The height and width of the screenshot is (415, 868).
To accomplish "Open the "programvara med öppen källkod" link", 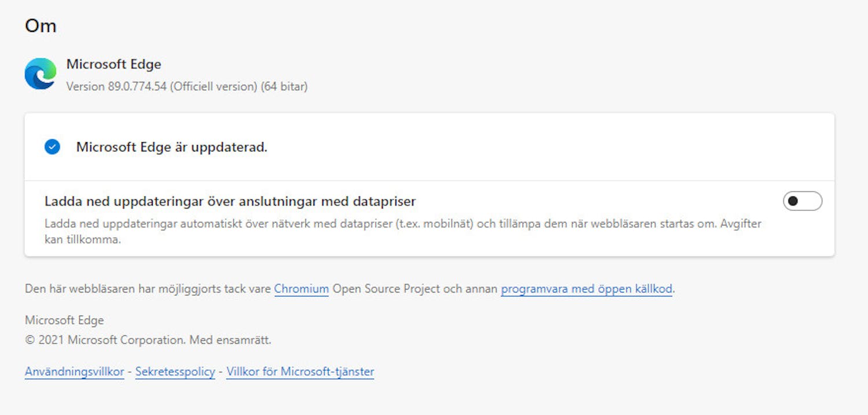I will [x=586, y=288].
